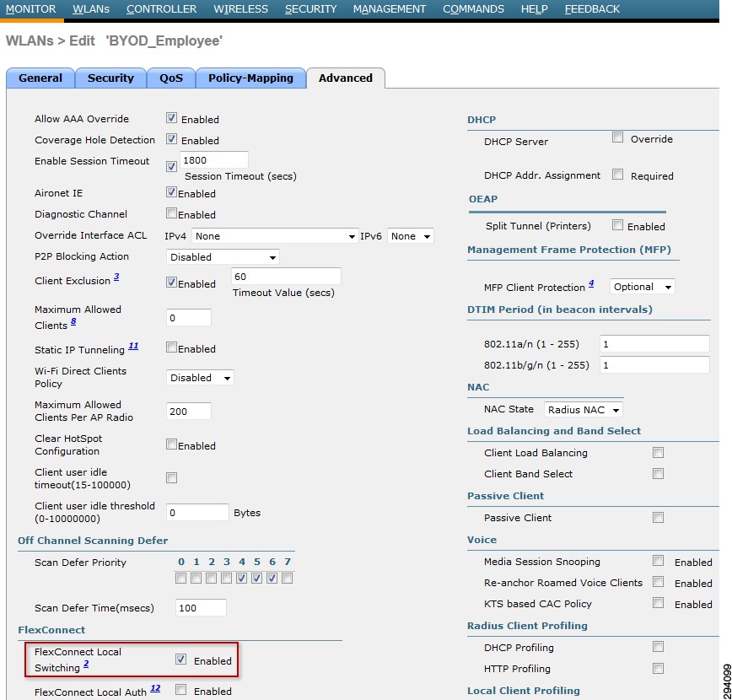732x700 pixels.
Task: Open the MONITOR menu
Action: [x=31, y=9]
